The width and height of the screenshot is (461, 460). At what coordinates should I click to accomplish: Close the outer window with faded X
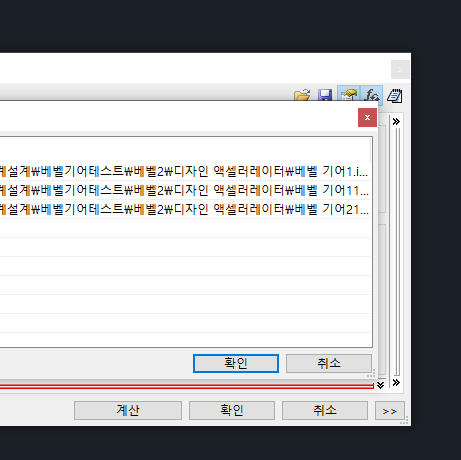(400, 69)
